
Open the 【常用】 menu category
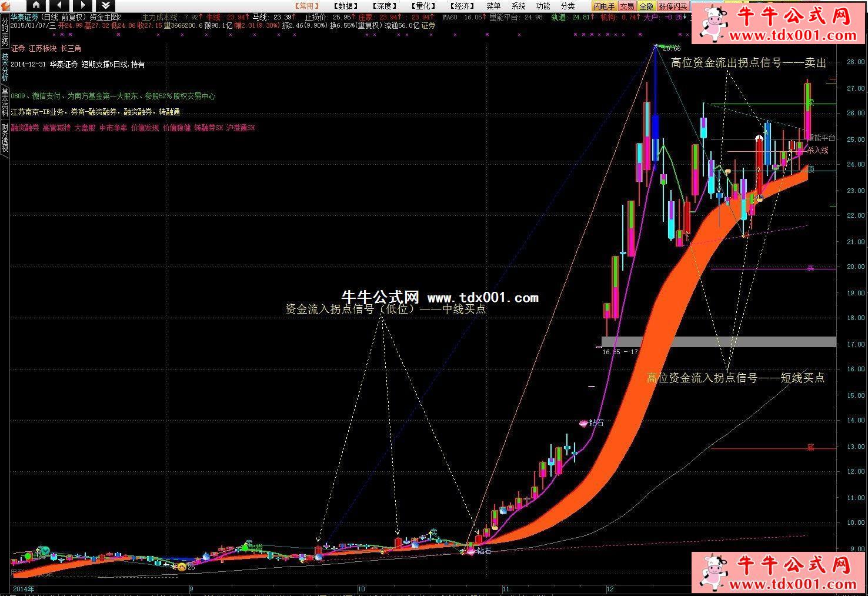306,6
